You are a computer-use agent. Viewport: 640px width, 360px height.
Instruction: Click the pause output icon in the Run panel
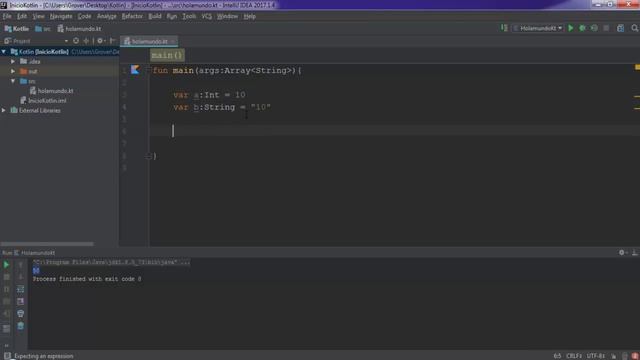pos(7,289)
